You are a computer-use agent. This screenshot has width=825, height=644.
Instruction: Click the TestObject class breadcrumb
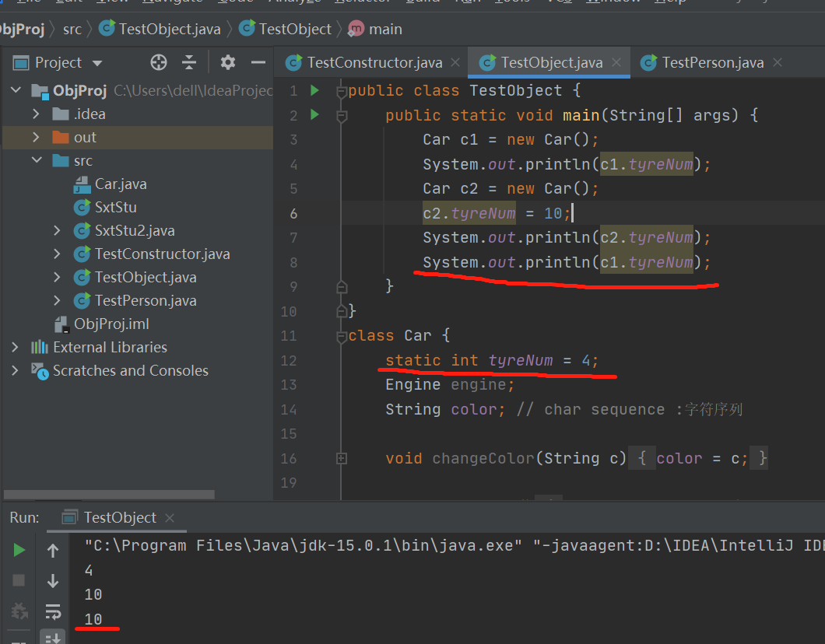click(x=285, y=28)
